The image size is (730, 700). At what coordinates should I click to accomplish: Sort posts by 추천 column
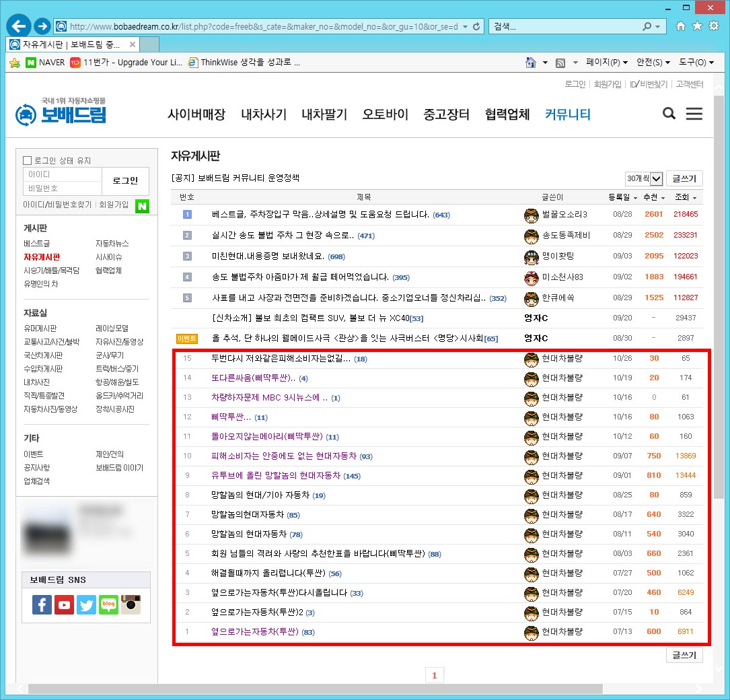(x=654, y=197)
